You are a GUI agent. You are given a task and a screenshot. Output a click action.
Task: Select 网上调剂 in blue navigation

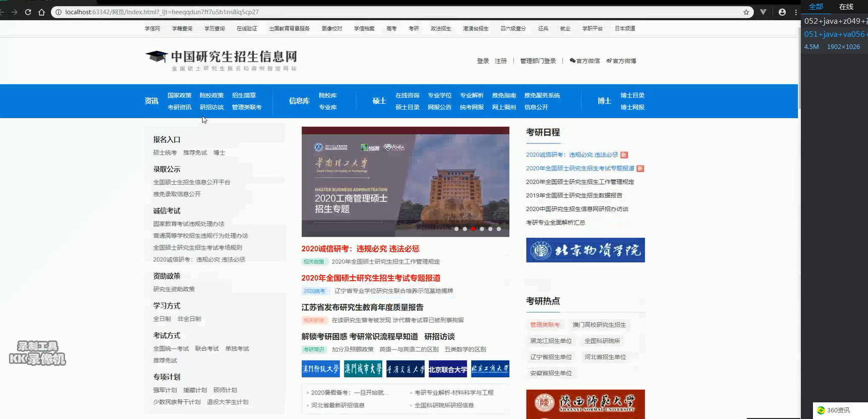click(x=504, y=107)
